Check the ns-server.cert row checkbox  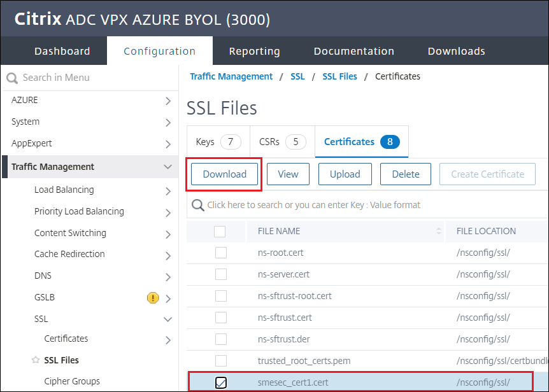coord(221,274)
